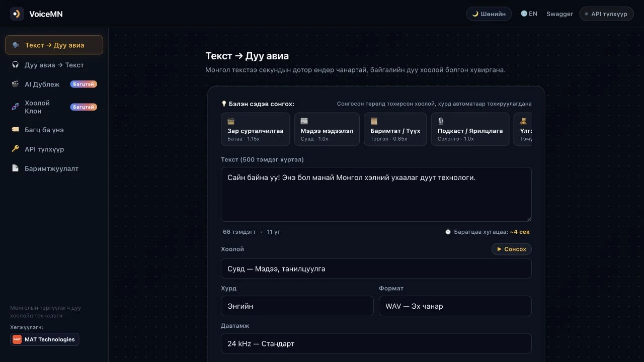Click the "Монголын тэргүүлэгч дуу хоолойн технологи" tagline

click(x=45, y=312)
